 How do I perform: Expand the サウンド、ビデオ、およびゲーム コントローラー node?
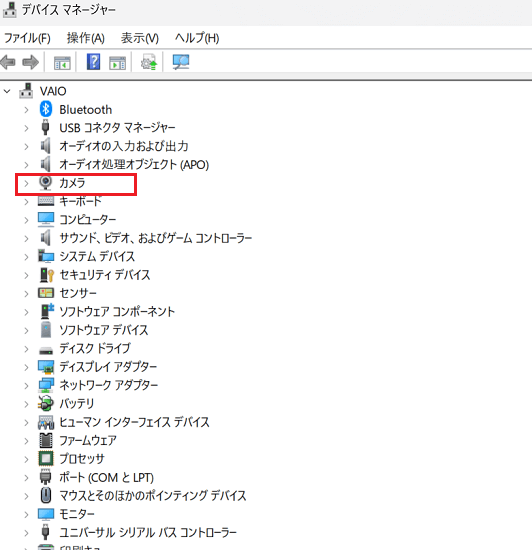tap(26, 239)
